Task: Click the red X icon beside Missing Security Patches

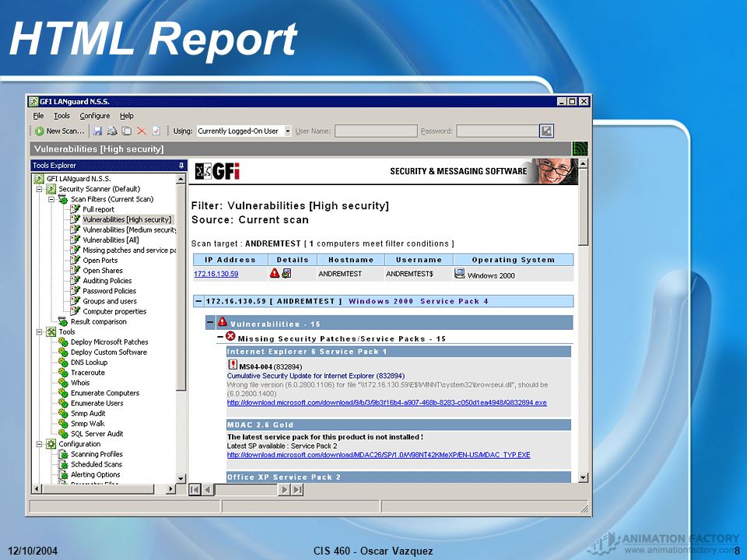Action: click(230, 337)
